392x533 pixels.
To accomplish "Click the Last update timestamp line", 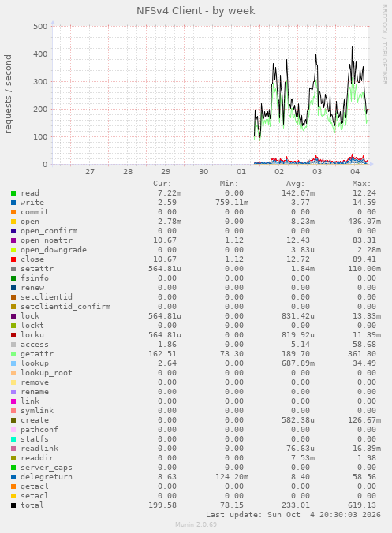I will pos(293,515).
